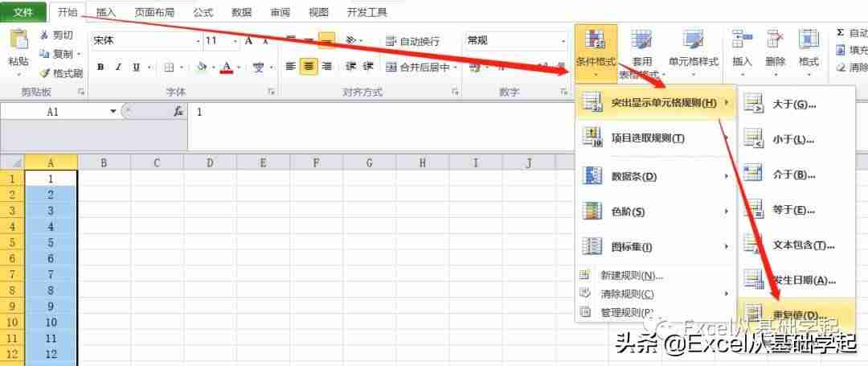Open 色阶 color scales submenu
This screenshot has height=366, width=868.
(656, 212)
